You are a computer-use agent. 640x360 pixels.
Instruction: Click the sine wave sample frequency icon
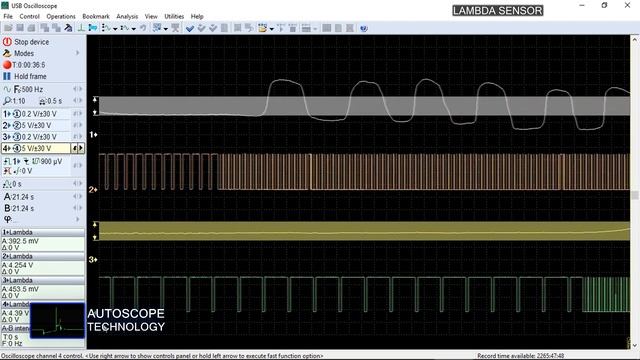click(x=7, y=89)
